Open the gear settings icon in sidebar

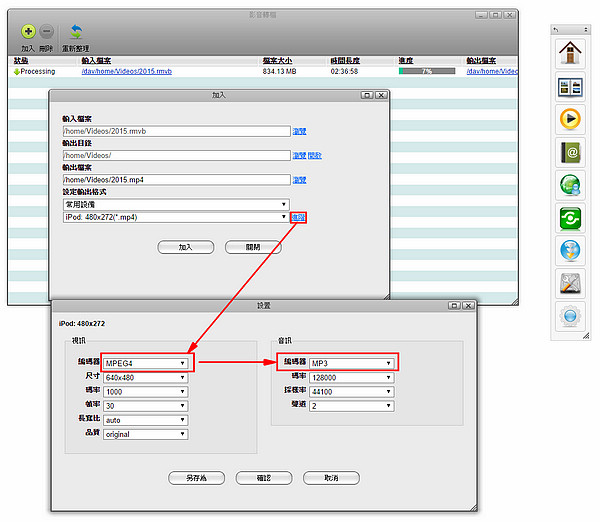(570, 316)
